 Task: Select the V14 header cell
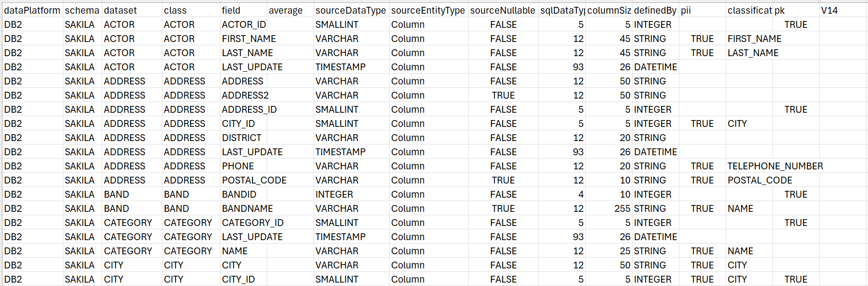(829, 10)
